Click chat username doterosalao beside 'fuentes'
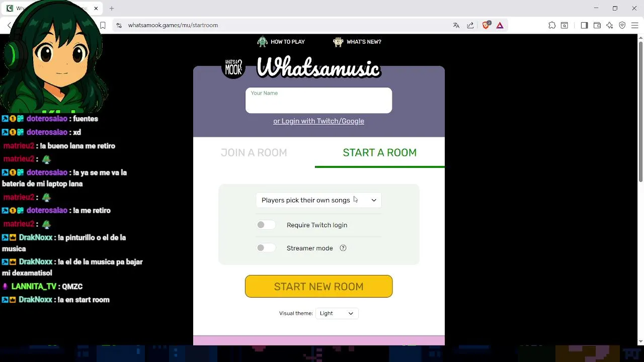Screen dimensions: 644x362 point(47,119)
